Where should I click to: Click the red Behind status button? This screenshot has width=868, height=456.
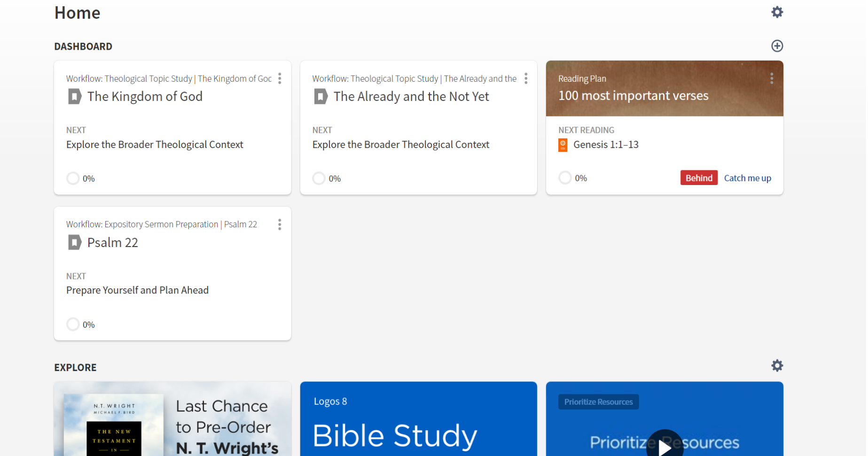(698, 178)
